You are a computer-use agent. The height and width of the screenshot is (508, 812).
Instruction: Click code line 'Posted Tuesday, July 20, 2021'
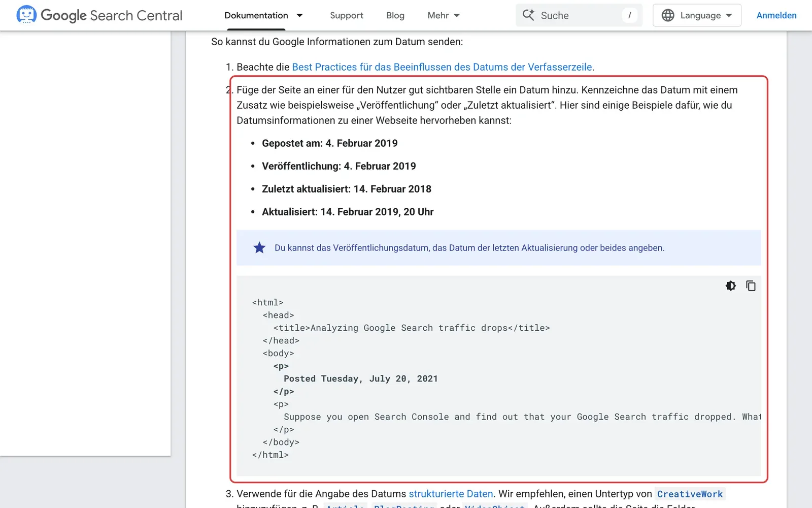tap(361, 379)
